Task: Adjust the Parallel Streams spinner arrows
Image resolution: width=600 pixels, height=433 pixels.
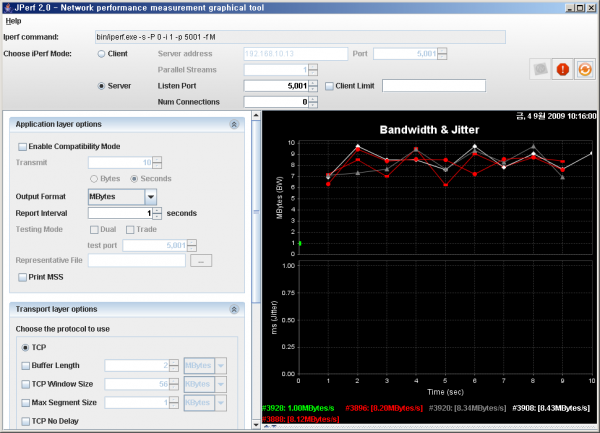Action: point(313,70)
